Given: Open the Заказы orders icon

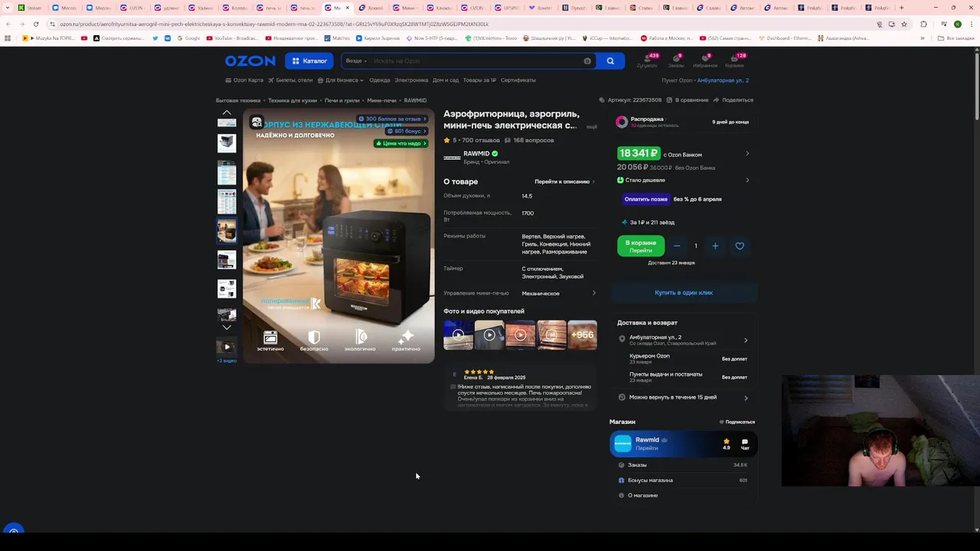Looking at the screenshot, I should tap(676, 61).
